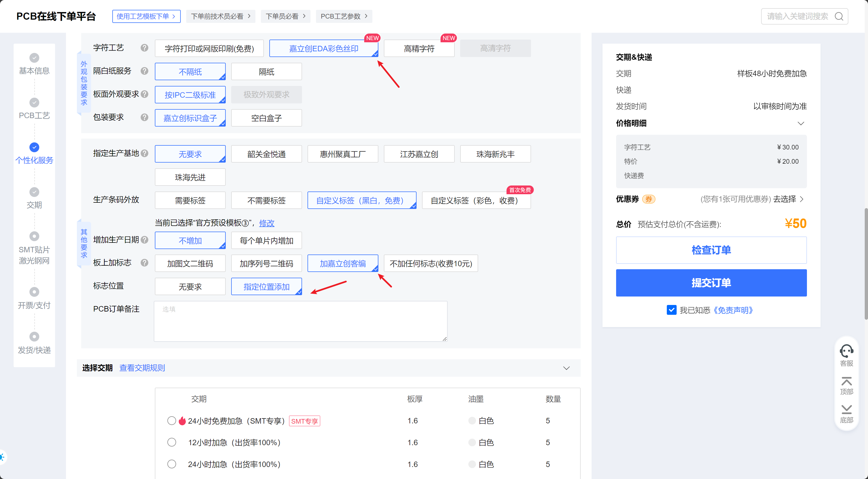Image resolution: width=868 pixels, height=479 pixels.
Task: Click the 提交订单 button
Action: [711, 283]
